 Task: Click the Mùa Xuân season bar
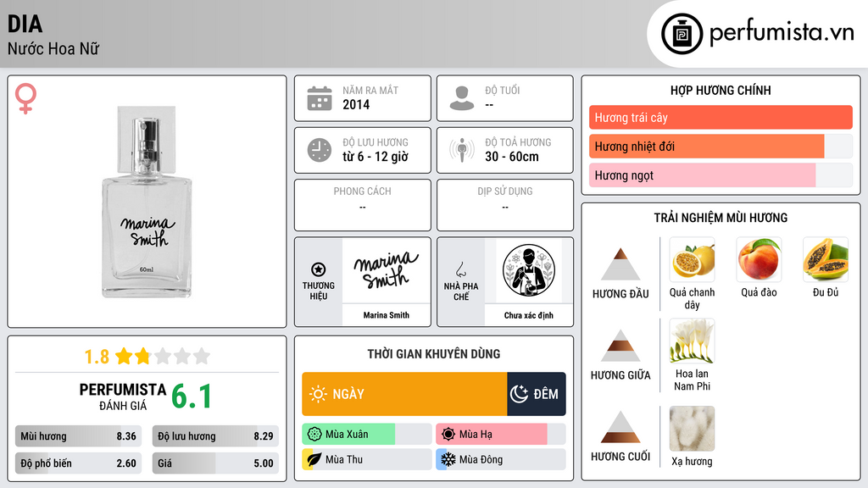pyautogui.click(x=366, y=435)
